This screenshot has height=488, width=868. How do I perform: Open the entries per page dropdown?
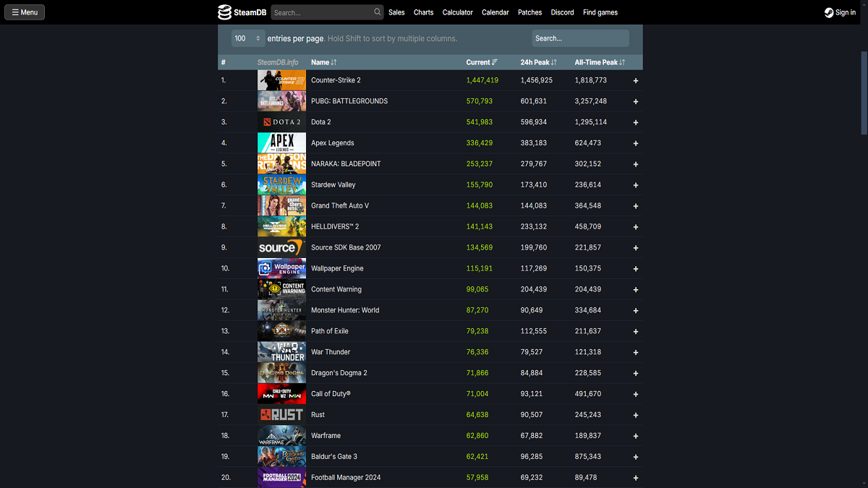[x=247, y=38]
